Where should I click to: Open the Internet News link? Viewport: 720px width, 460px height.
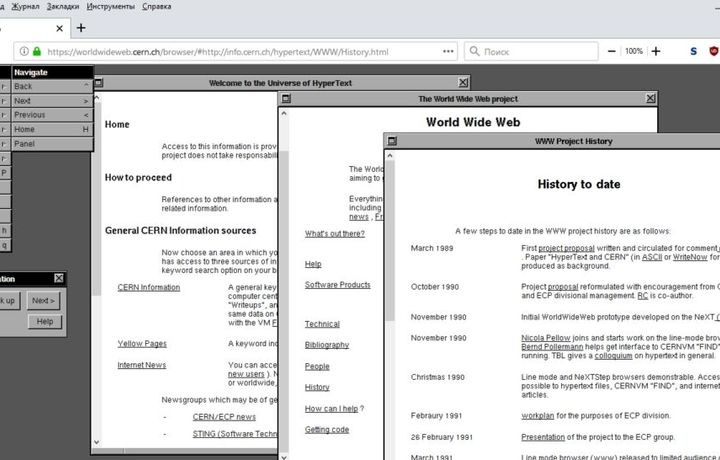tap(141, 365)
